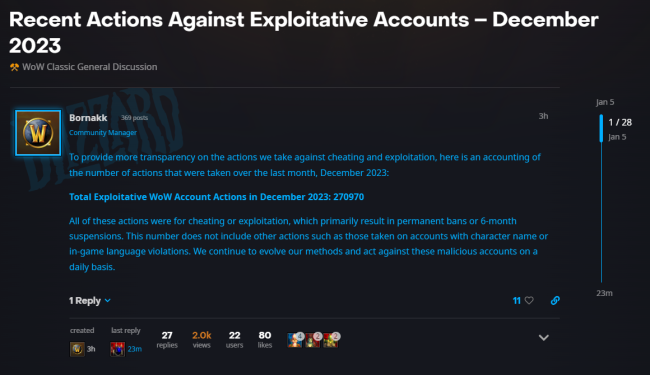
Task: Open the 3h post timestamp
Action: tap(543, 116)
